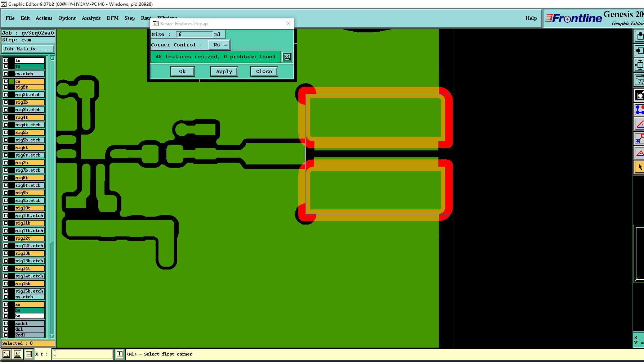
Task: Click the angle/delta coordinate mode icon
Action: pyautogui.click(x=17, y=354)
